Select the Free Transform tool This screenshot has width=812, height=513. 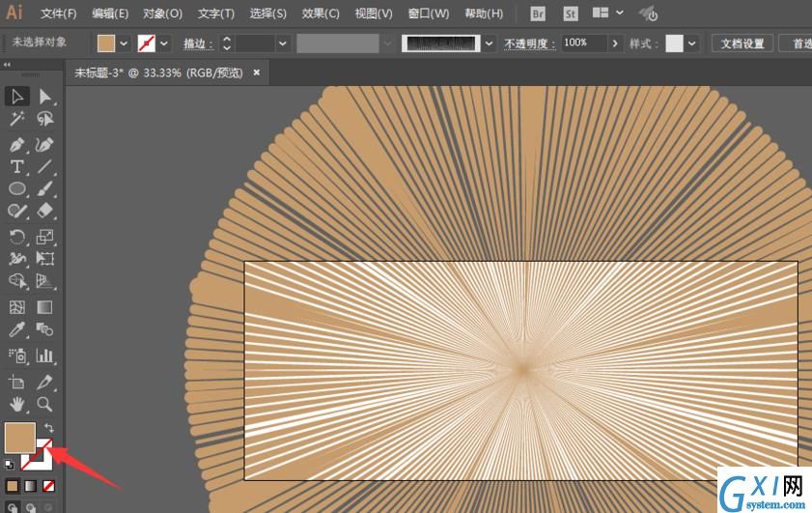(45, 259)
